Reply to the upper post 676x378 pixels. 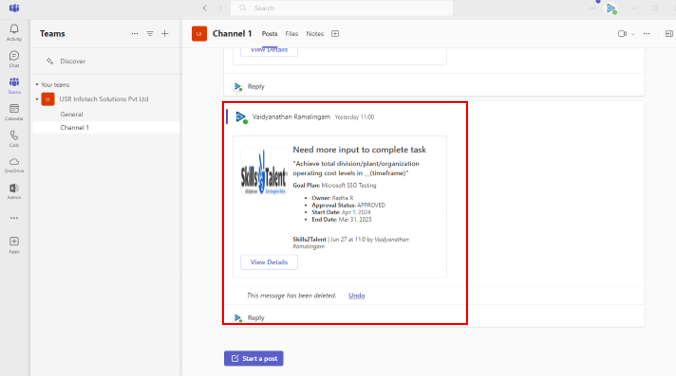256,87
